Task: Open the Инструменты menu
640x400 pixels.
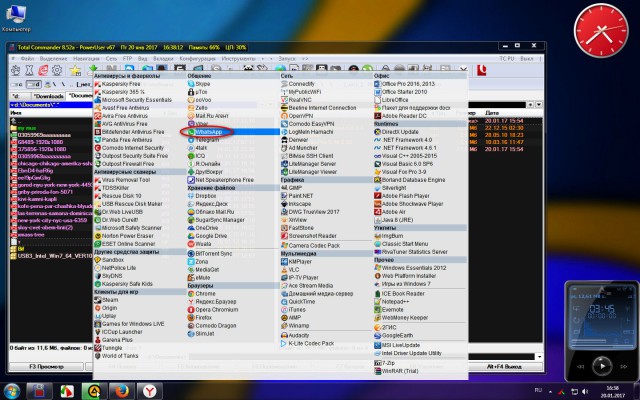Action: coord(238,59)
